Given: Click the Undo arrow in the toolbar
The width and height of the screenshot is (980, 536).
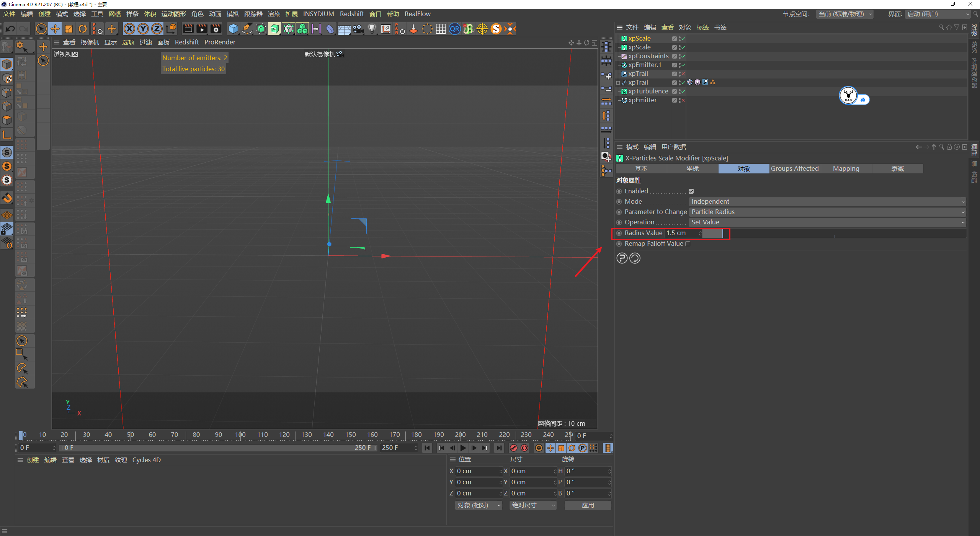Looking at the screenshot, I should point(10,29).
